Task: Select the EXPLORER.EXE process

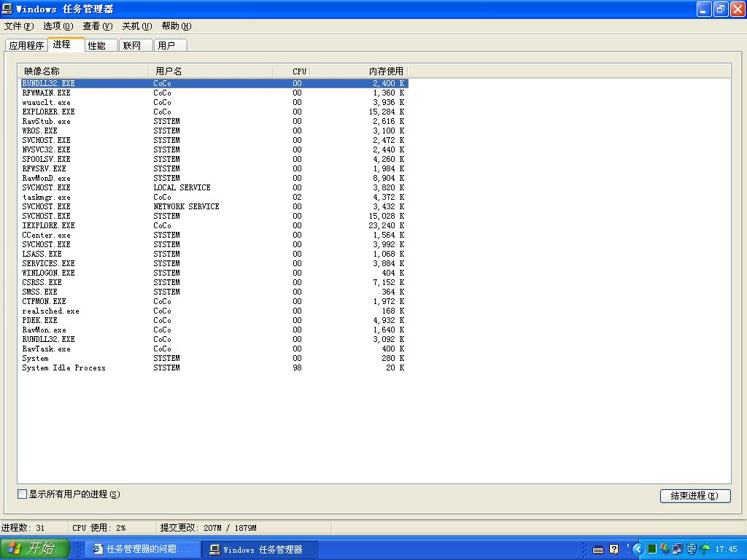Action: click(214, 112)
